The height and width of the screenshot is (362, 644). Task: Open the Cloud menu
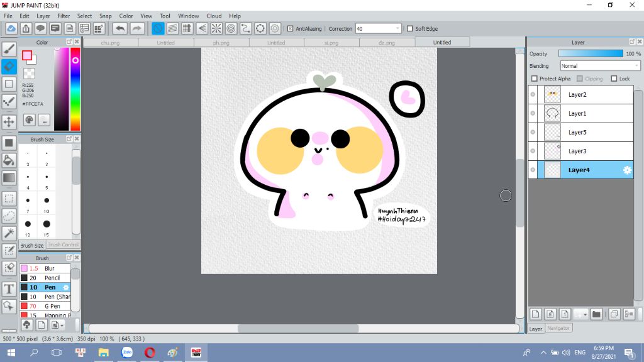pos(214,16)
